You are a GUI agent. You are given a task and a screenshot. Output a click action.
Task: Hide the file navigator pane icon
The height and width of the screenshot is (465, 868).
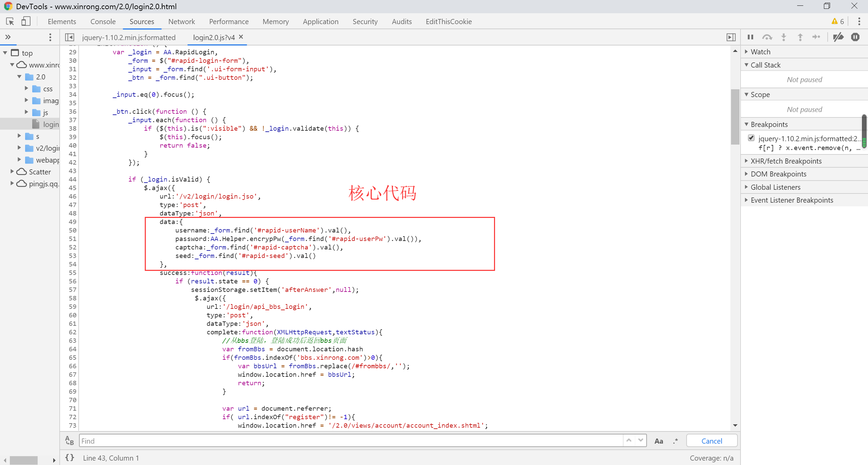tap(70, 37)
